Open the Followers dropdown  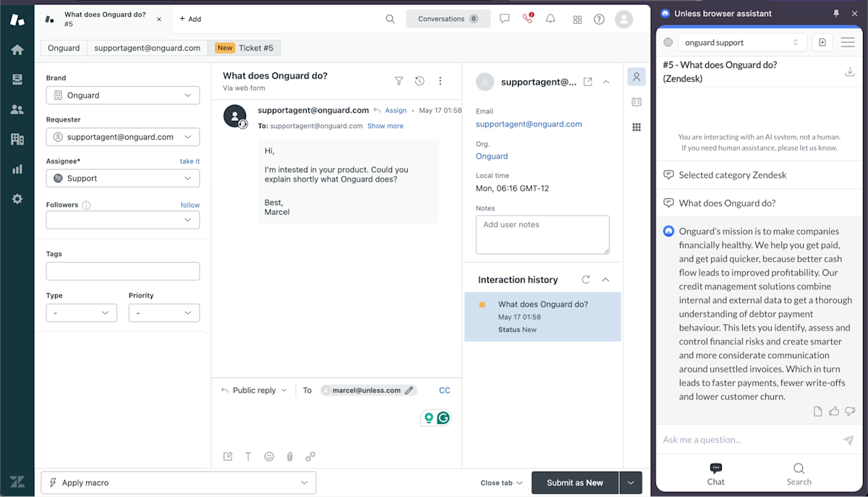pyautogui.click(x=123, y=220)
